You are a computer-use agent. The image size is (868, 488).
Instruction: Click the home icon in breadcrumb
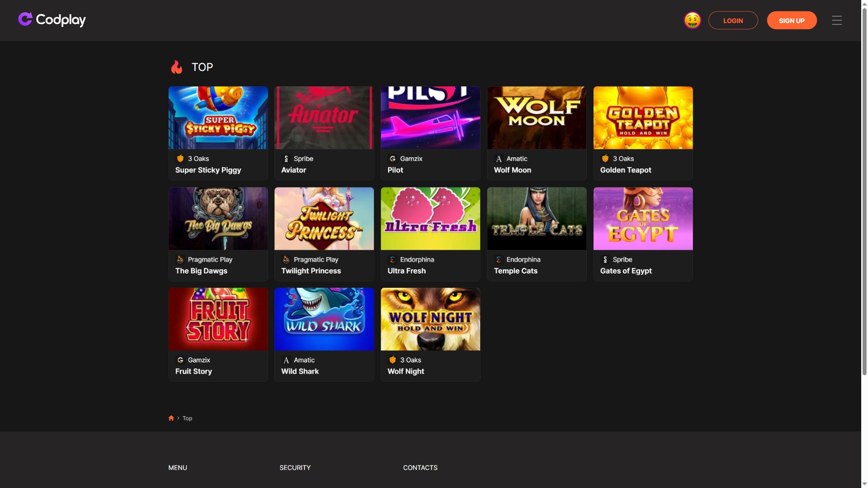coord(171,418)
